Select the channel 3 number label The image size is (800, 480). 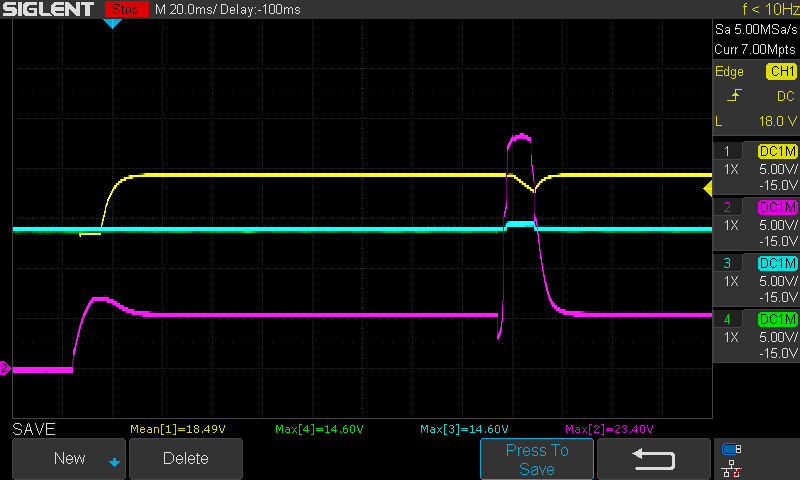tap(727, 263)
